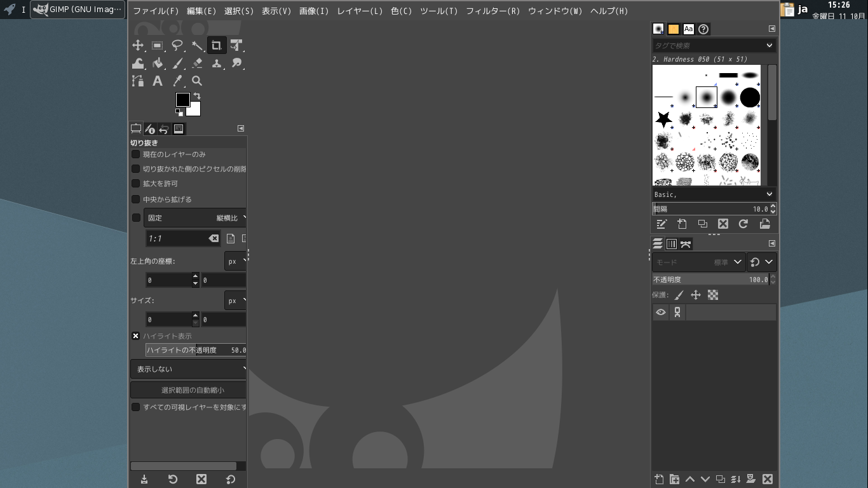Image resolution: width=868 pixels, height=488 pixels.
Task: Swap foreground and background colors
Action: 197,96
